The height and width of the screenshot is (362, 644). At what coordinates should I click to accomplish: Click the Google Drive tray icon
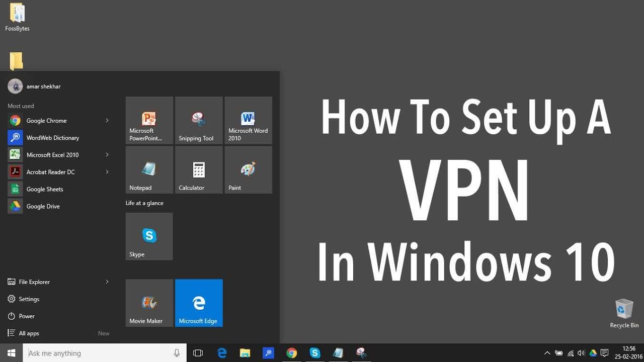point(593,353)
